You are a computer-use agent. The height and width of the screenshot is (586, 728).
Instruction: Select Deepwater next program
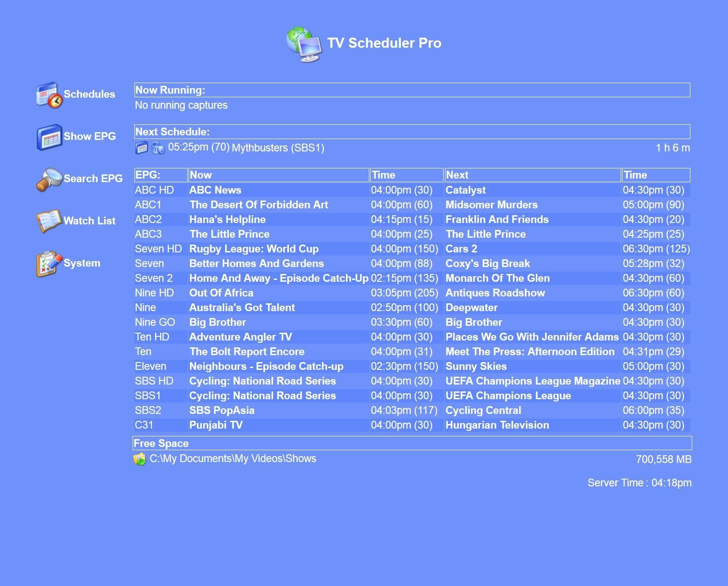[x=472, y=307]
